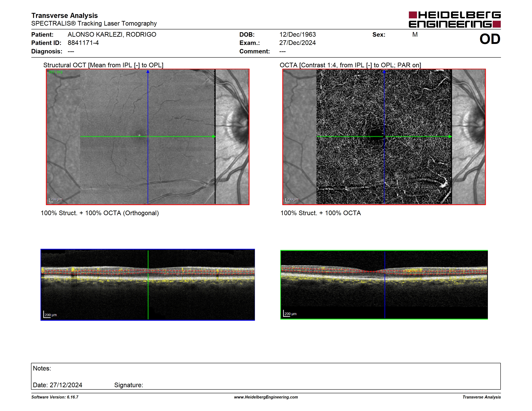Click the OCTA Contrast 1:4 caption text

(x=350, y=65)
